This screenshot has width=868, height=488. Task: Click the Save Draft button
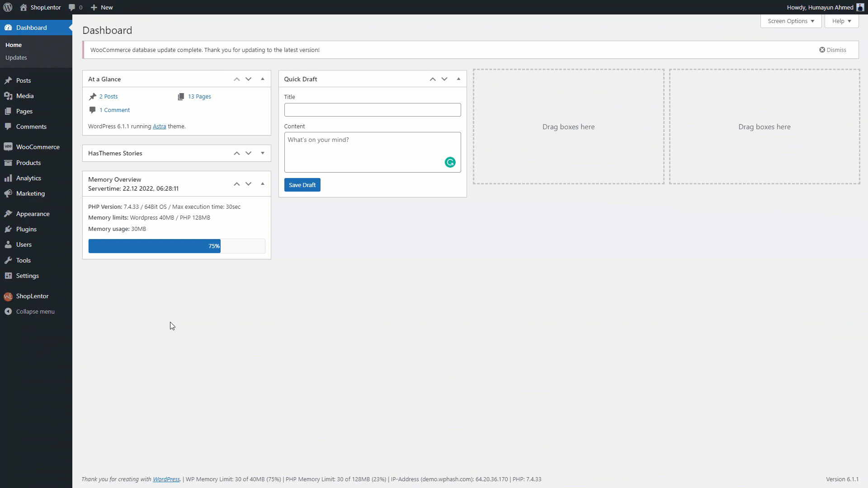point(302,185)
